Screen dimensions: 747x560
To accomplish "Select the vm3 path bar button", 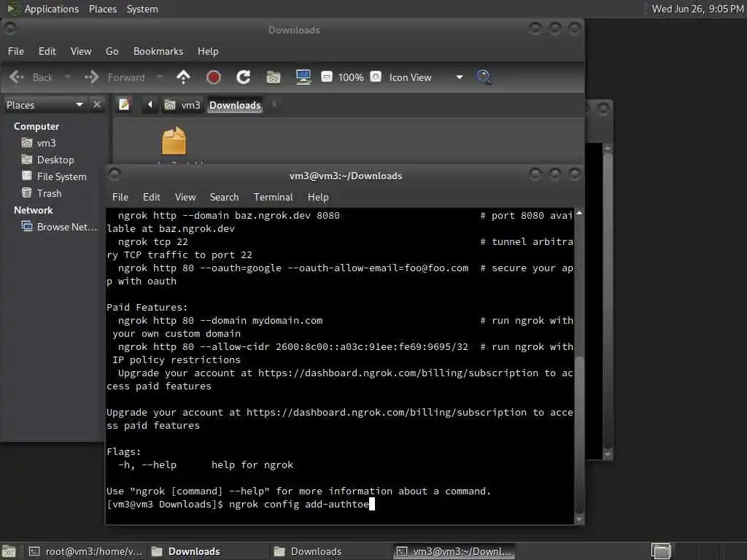I will point(182,105).
